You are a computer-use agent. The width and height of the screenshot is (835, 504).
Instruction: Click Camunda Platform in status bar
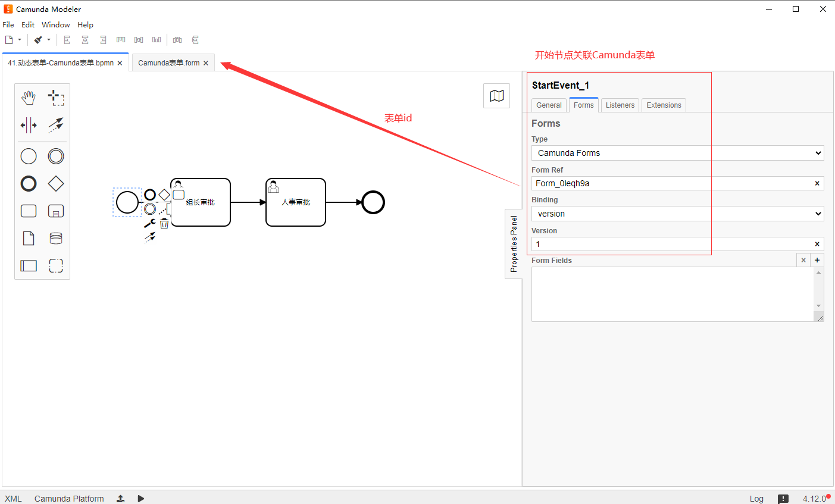click(69, 499)
